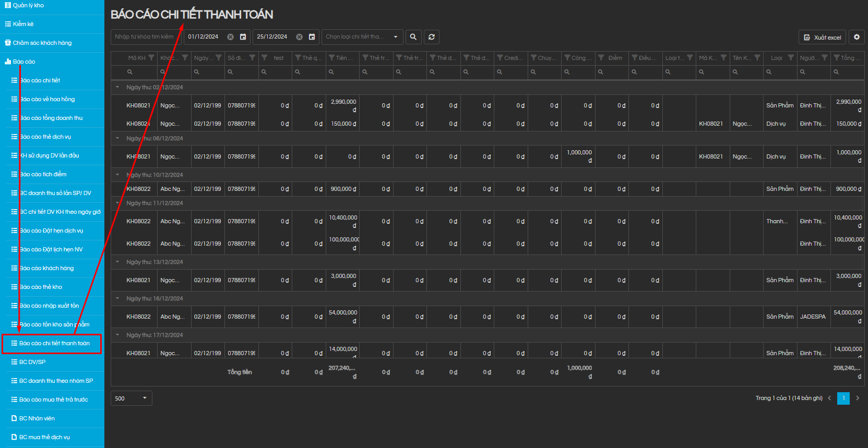Open the 500 page size dropdown
868x448 pixels.
(132, 398)
